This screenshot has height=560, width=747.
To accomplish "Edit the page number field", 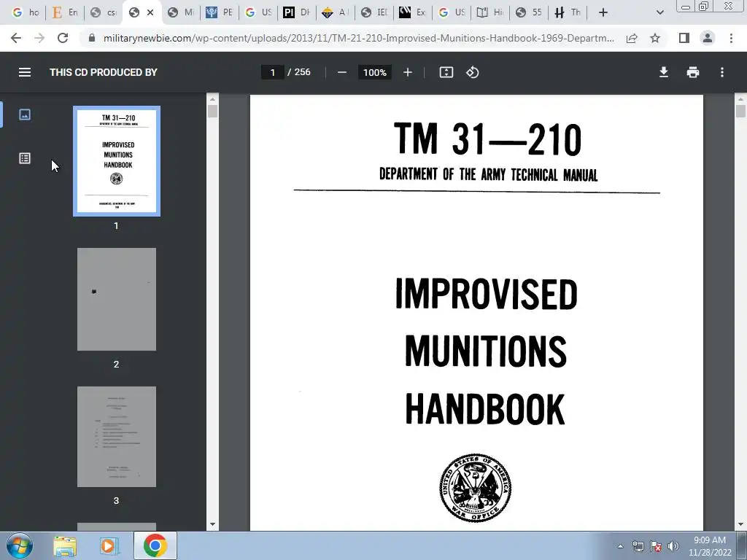I will 273,72.
